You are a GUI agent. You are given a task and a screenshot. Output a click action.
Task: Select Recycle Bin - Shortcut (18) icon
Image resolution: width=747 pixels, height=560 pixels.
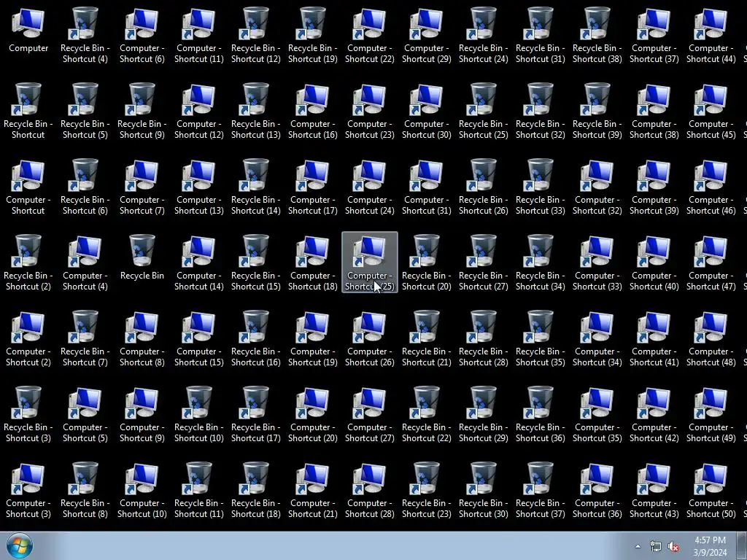coord(256,490)
